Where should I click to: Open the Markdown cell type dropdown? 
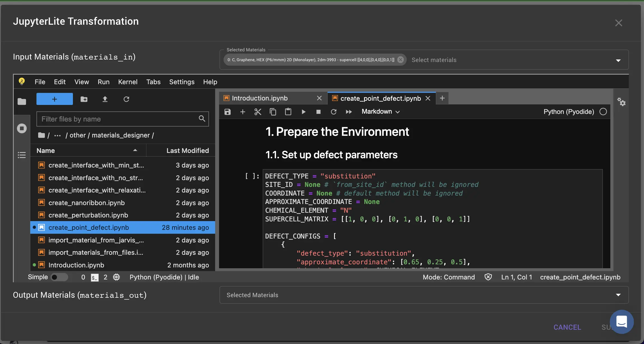(x=380, y=112)
